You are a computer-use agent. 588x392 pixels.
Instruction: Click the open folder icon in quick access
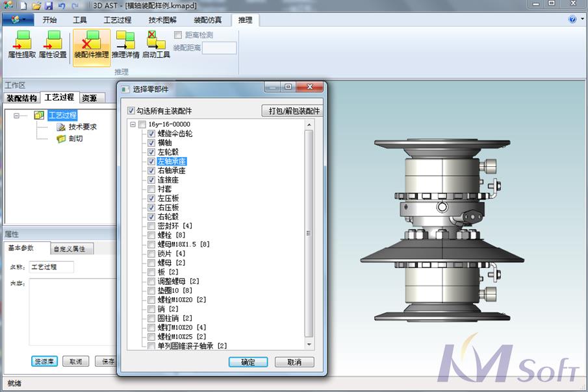[x=36, y=5]
